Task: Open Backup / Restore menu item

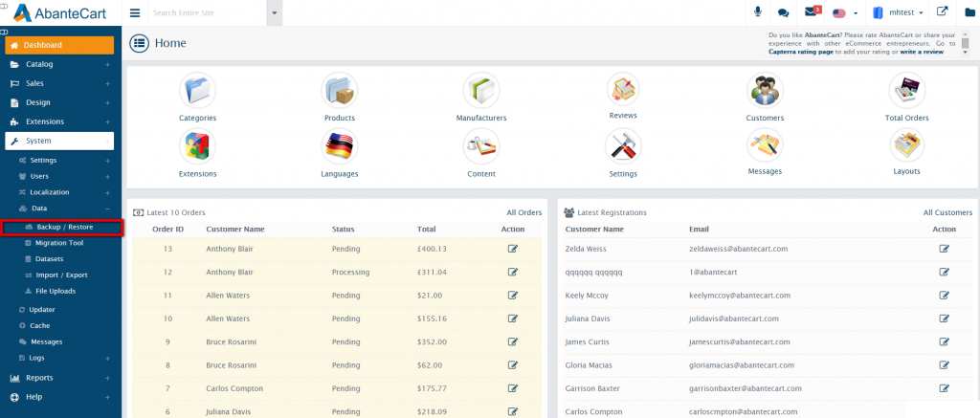Action: point(62,228)
